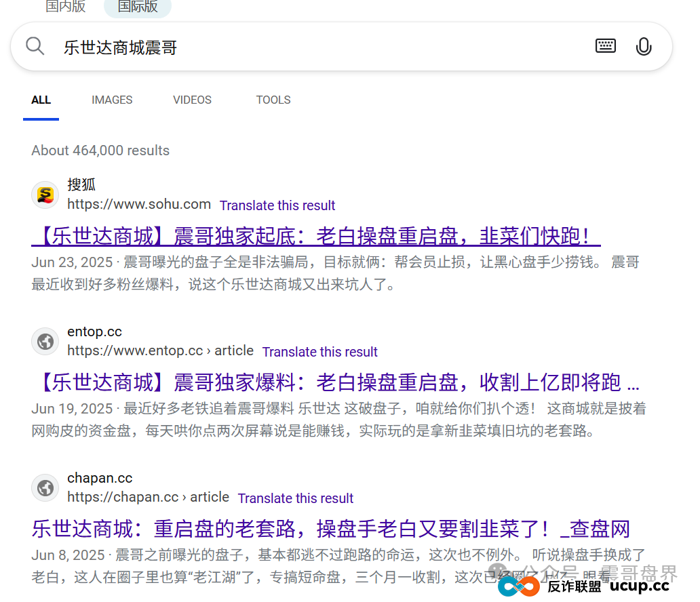Click inside the search input field
The width and height of the screenshot is (700, 602).
tap(271, 47)
